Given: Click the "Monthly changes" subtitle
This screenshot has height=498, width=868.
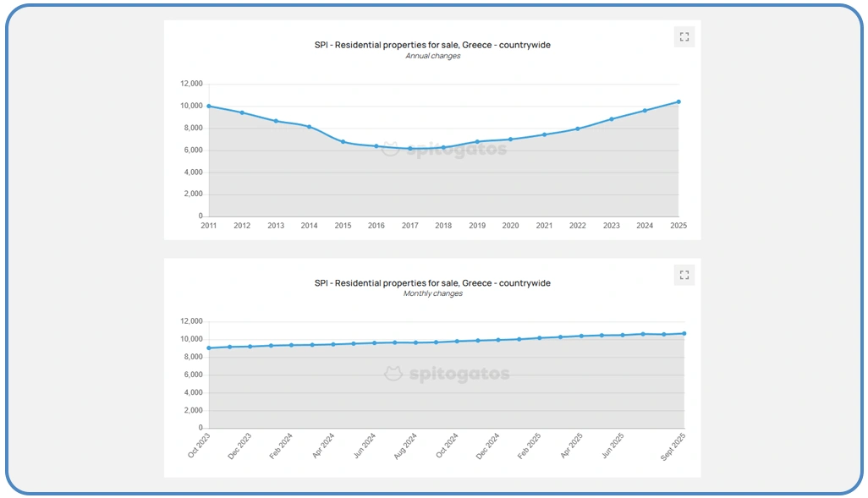Looking at the screenshot, I should click(x=432, y=293).
